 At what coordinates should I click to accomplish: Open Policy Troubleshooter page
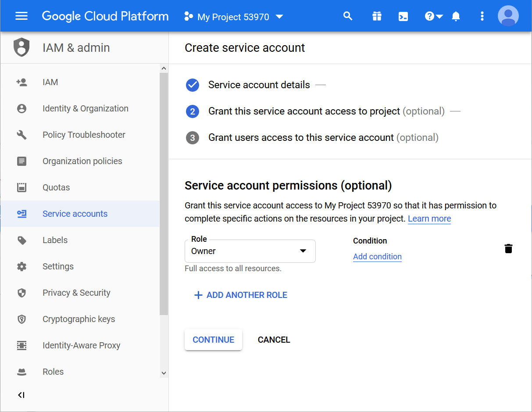coord(80,135)
